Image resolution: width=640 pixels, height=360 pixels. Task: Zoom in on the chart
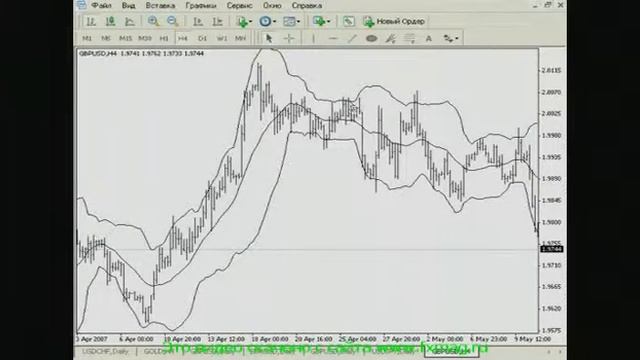coord(153,22)
